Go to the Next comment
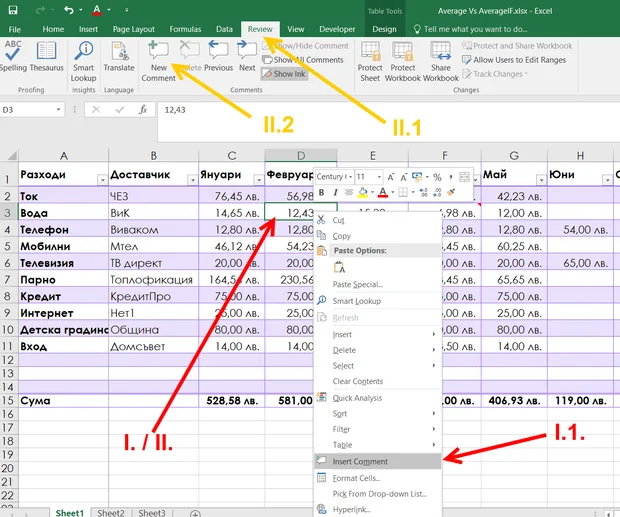The height and width of the screenshot is (517, 620). pos(247,57)
